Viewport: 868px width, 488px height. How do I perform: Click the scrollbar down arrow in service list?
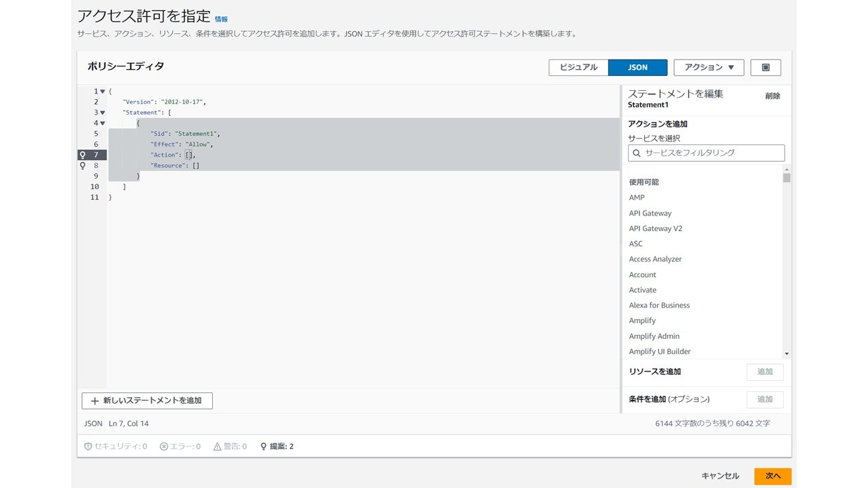pyautogui.click(x=787, y=354)
